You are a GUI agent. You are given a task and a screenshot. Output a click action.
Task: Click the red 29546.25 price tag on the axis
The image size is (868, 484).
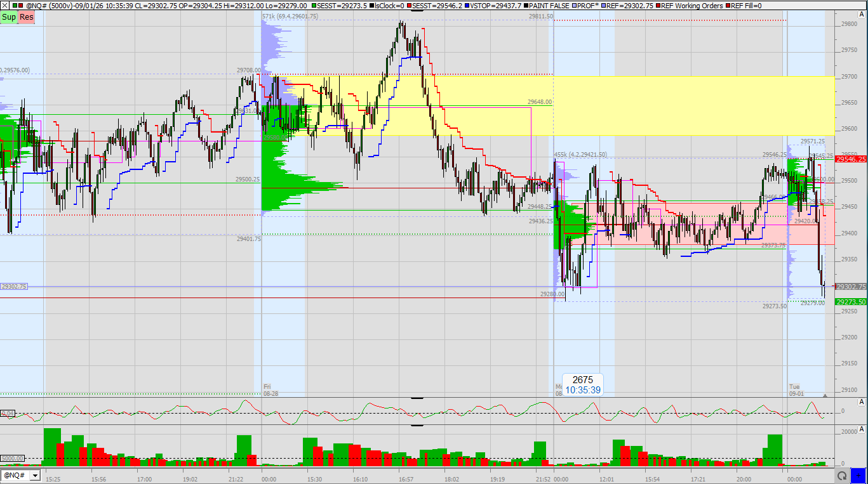[851, 159]
